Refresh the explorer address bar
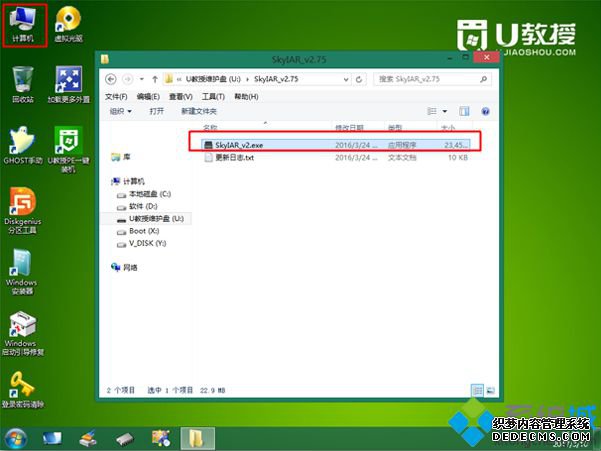Viewport: 601px width, 451px height. click(x=359, y=79)
